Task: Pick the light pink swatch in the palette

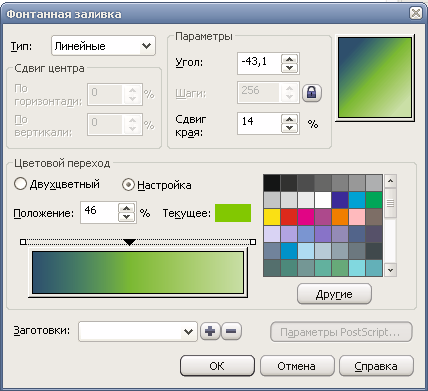Action: point(357,217)
